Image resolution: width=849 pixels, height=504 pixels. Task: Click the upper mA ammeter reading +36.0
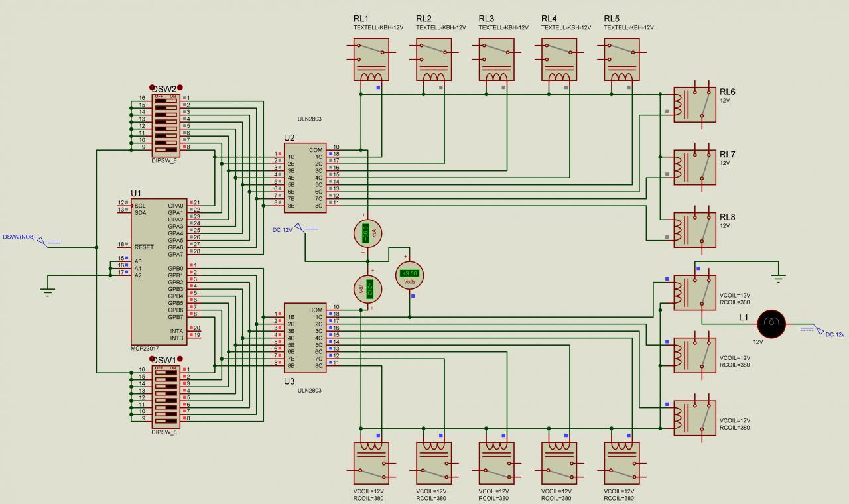(x=367, y=233)
